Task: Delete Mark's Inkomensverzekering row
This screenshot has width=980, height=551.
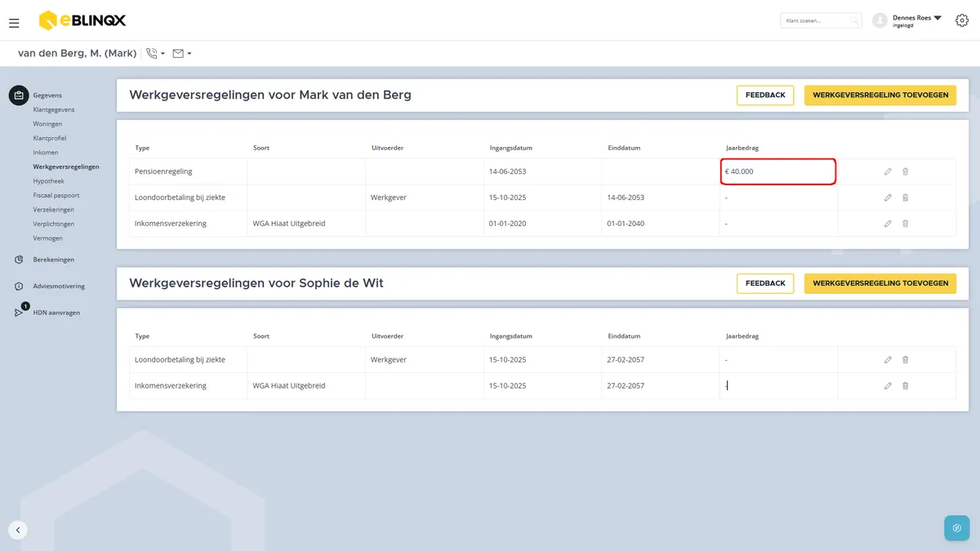Action: tap(905, 224)
